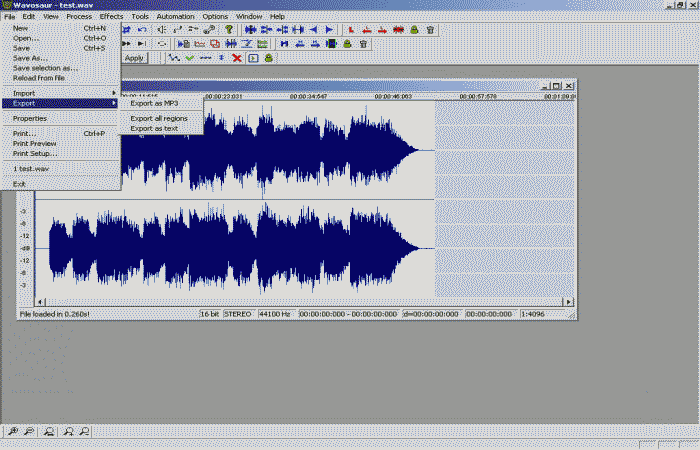Screen dimensions: 700x450
Task: Click the blue play-right arrow toolbar icon
Action: click(x=329, y=30)
